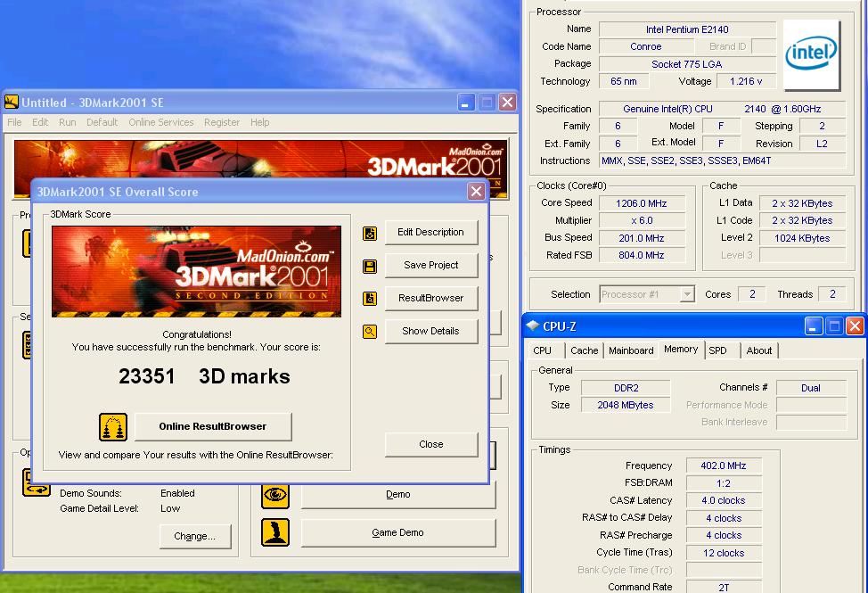This screenshot has width=868, height=593.
Task: Minimize the CPU-Z Memory window
Action: click(813, 326)
